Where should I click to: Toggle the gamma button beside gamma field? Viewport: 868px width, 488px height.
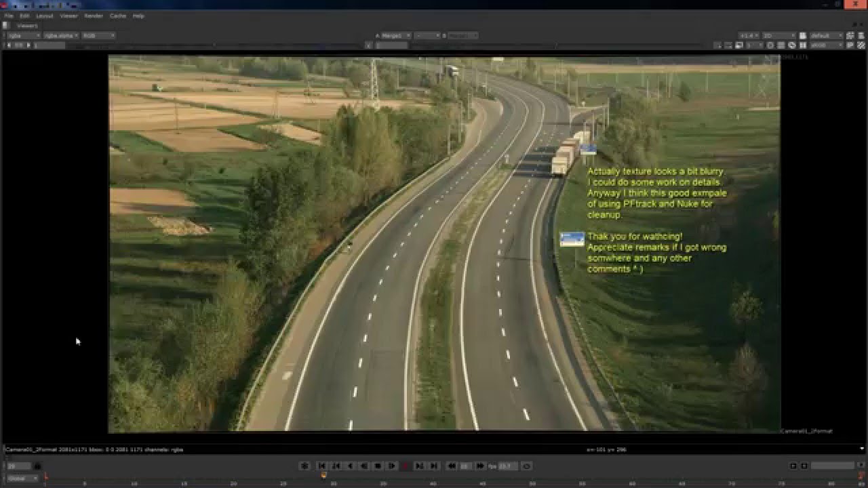[368, 45]
